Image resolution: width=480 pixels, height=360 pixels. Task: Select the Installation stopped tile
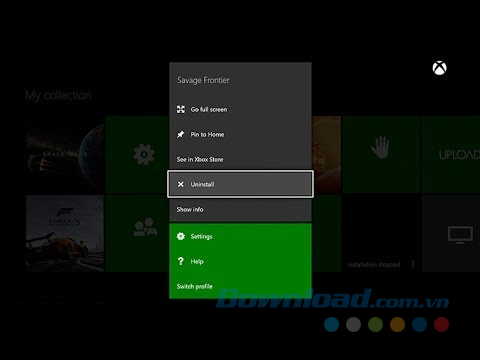(381, 233)
